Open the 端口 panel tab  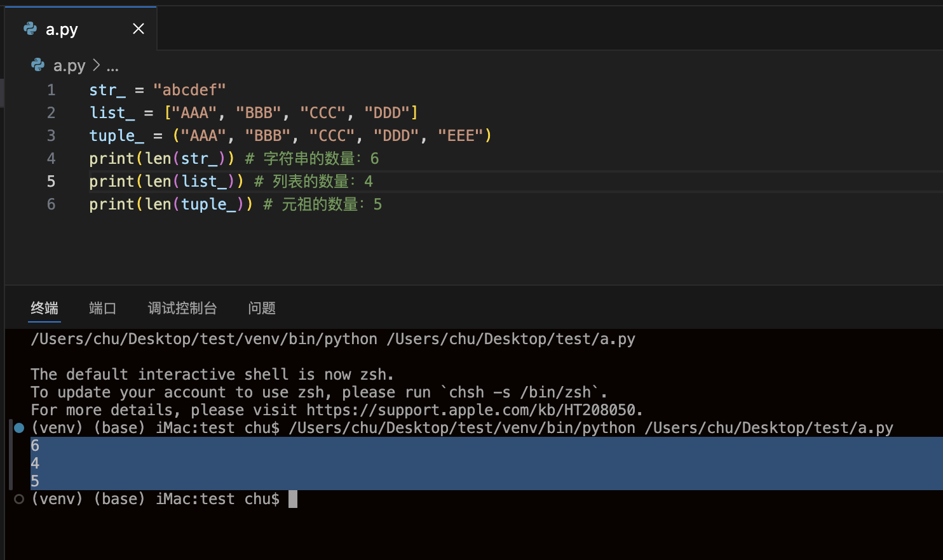(103, 308)
